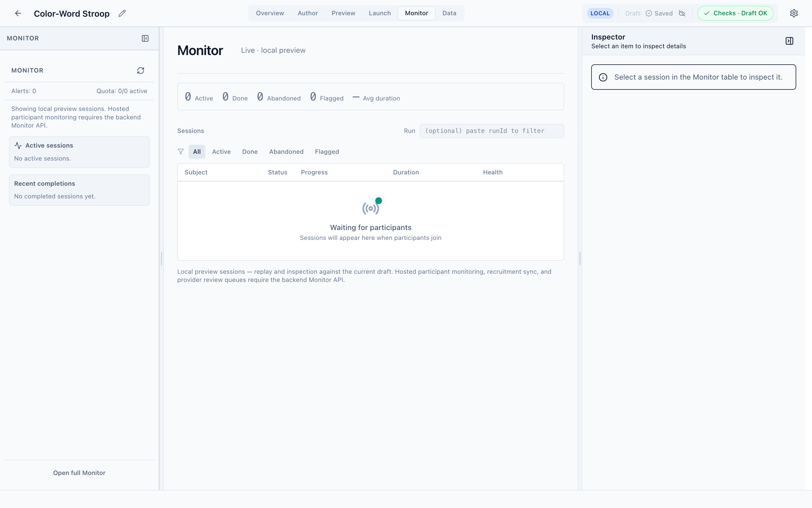Screen dimensions: 812x508
Task: Click the Active sessions pulse icon
Action: (x=18, y=145)
